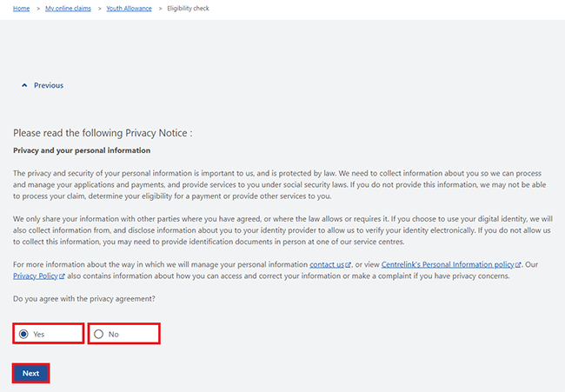This screenshot has height=392, width=565.
Task: Click breadcrumb arrow after My online claims
Action: [x=99, y=9]
